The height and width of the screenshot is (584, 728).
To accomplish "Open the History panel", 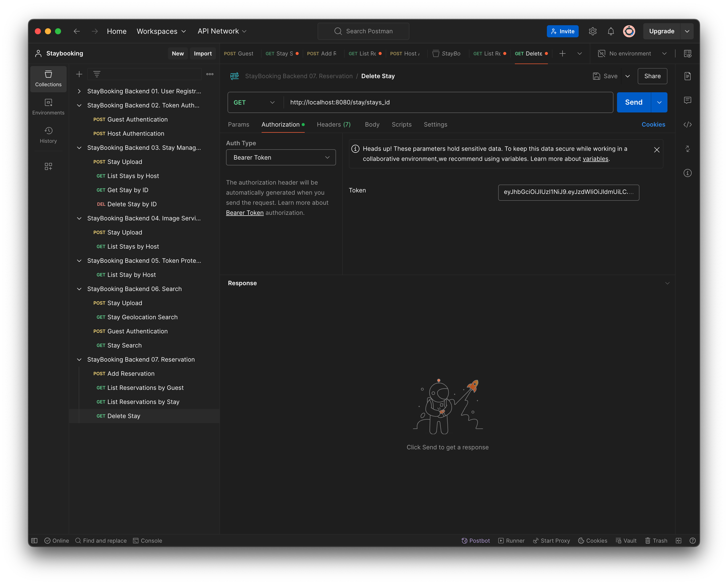I will click(x=48, y=135).
